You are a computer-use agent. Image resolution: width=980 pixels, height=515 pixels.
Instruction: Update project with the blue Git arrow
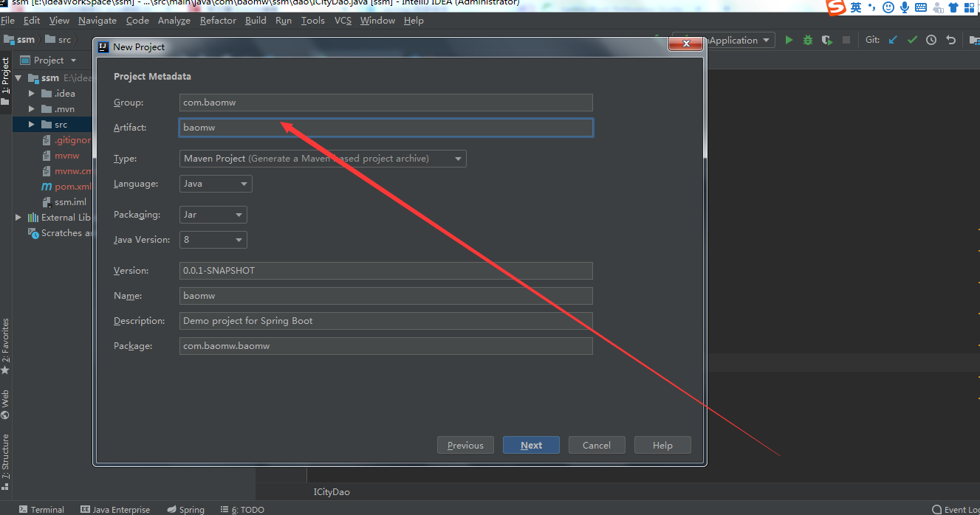pos(893,40)
